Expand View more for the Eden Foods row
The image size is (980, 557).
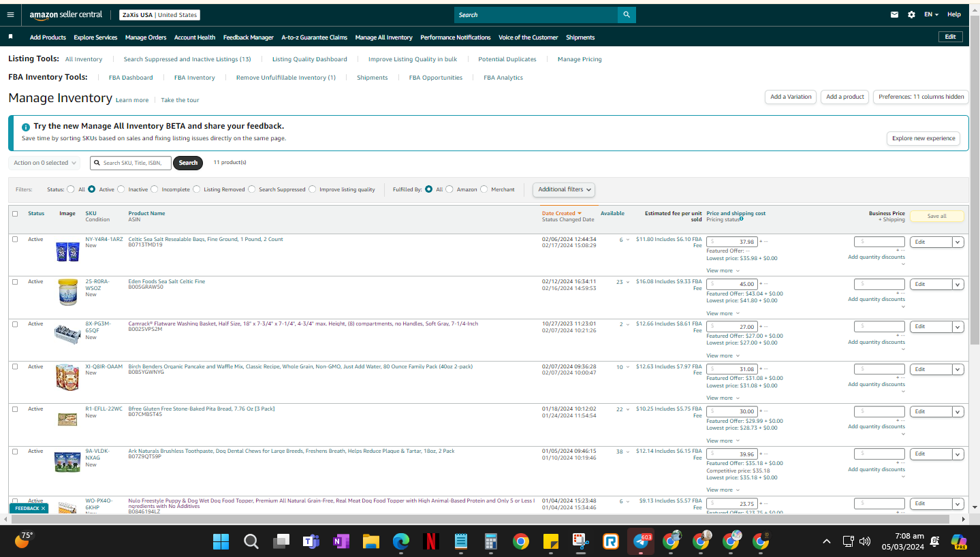[x=723, y=313]
